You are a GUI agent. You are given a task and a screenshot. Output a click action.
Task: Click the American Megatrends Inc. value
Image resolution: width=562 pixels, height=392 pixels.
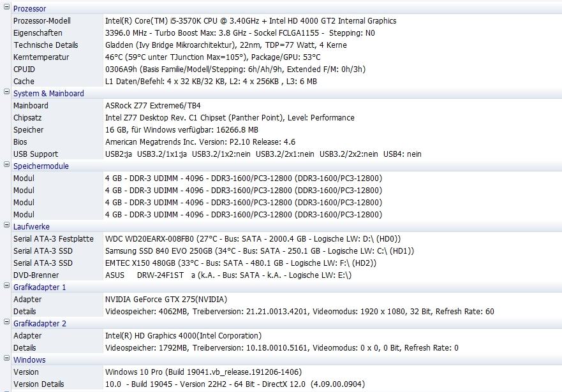coord(200,142)
